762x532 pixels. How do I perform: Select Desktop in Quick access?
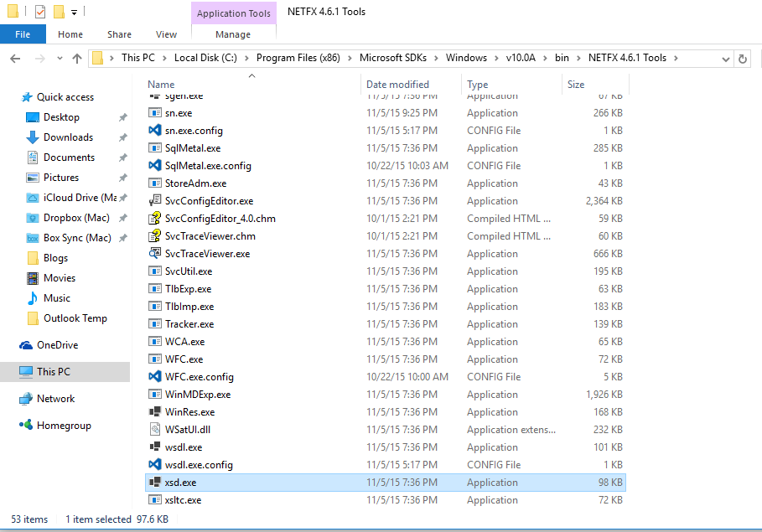pyautogui.click(x=61, y=117)
